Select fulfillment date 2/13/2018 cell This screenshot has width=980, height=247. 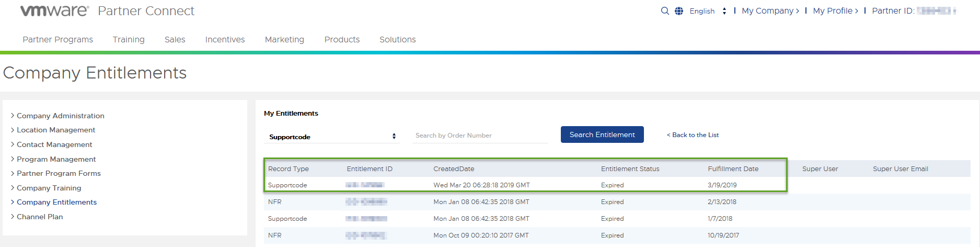click(722, 202)
